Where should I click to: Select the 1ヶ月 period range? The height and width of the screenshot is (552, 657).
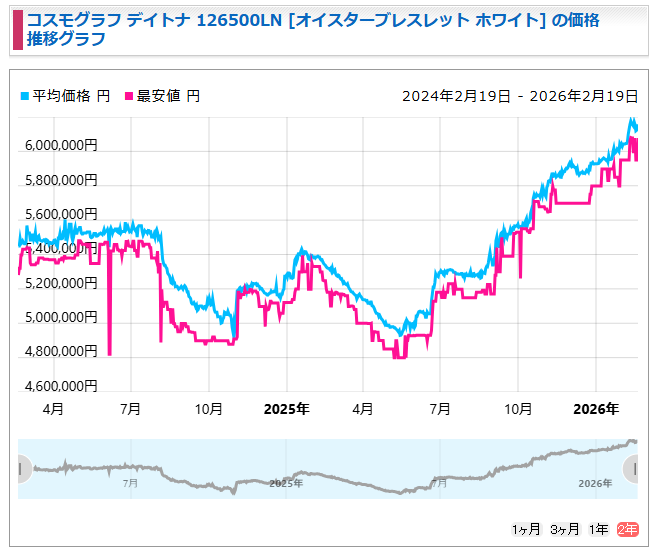[x=526, y=529]
